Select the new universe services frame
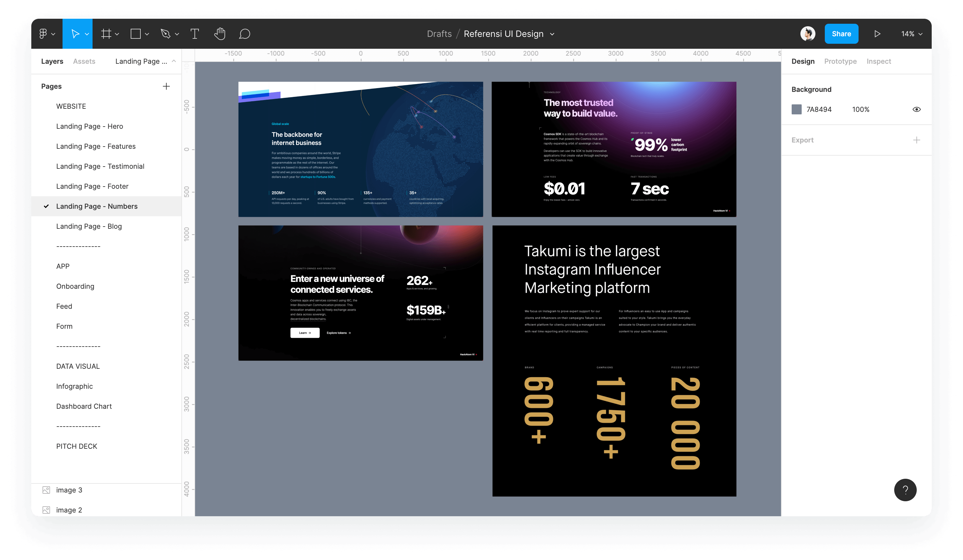Viewport: 963px width, 560px height. click(x=360, y=292)
